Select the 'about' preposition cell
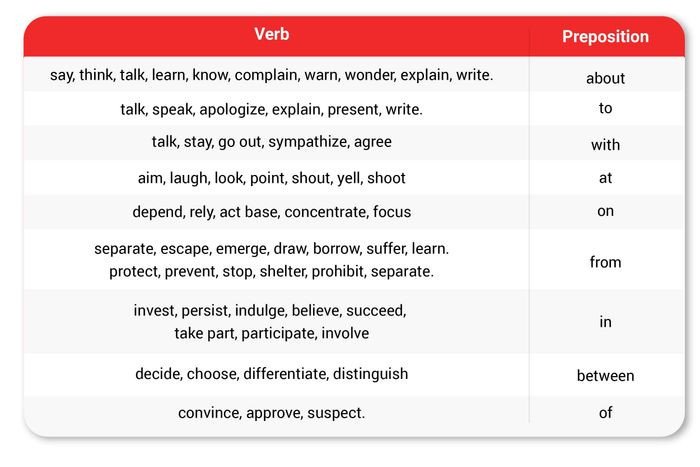The width and height of the screenshot is (700, 467). pyautogui.click(x=605, y=78)
